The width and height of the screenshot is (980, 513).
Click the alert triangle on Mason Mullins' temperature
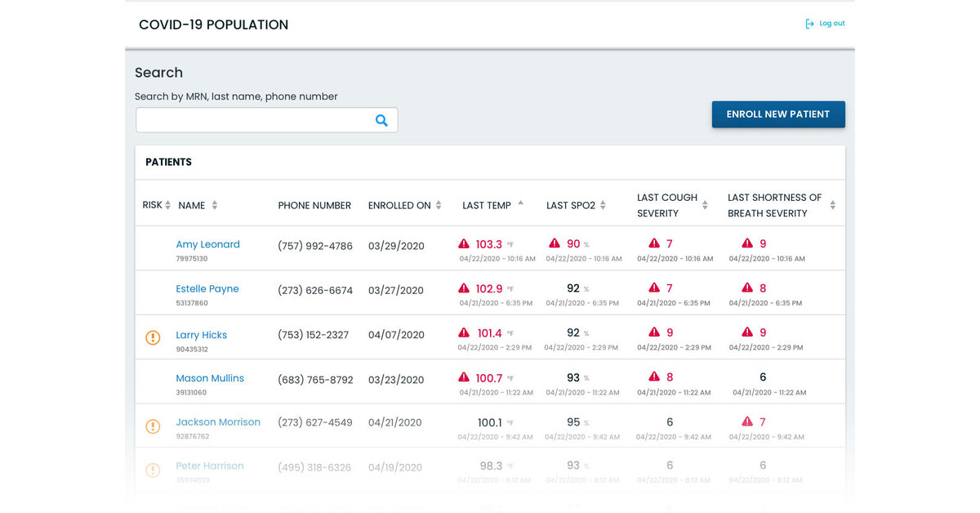tap(465, 377)
